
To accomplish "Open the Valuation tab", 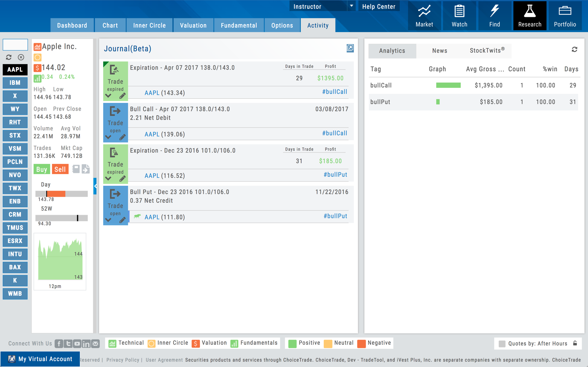I will pyautogui.click(x=193, y=25).
